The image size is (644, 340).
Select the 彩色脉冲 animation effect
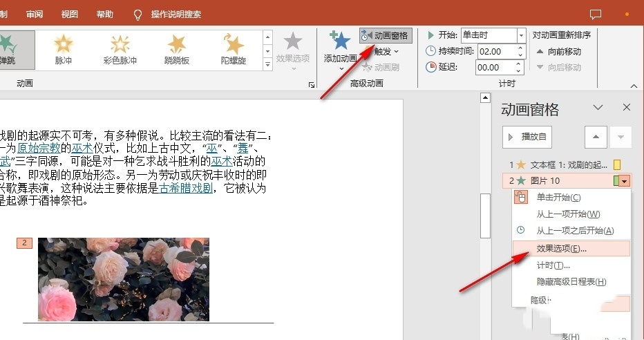120,48
